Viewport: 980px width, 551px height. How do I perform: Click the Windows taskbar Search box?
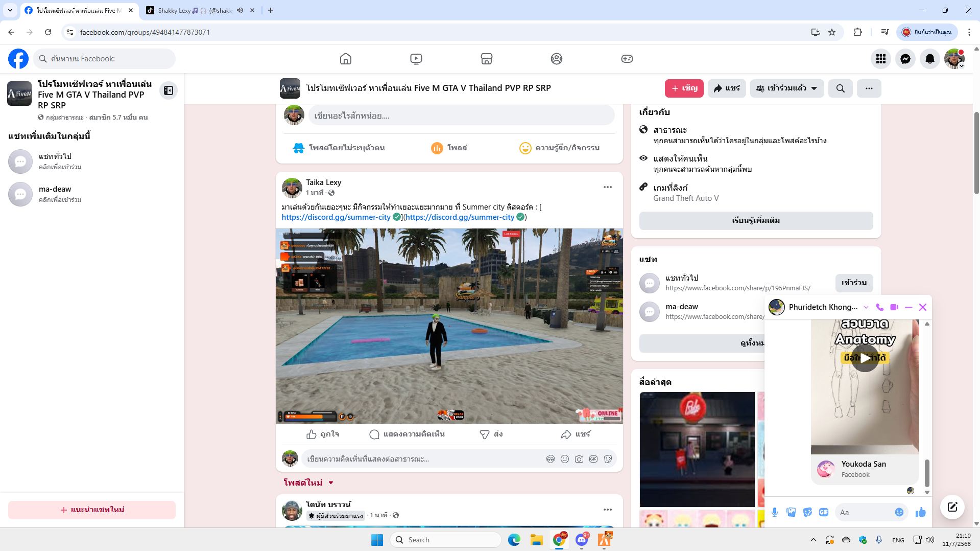pos(445,540)
